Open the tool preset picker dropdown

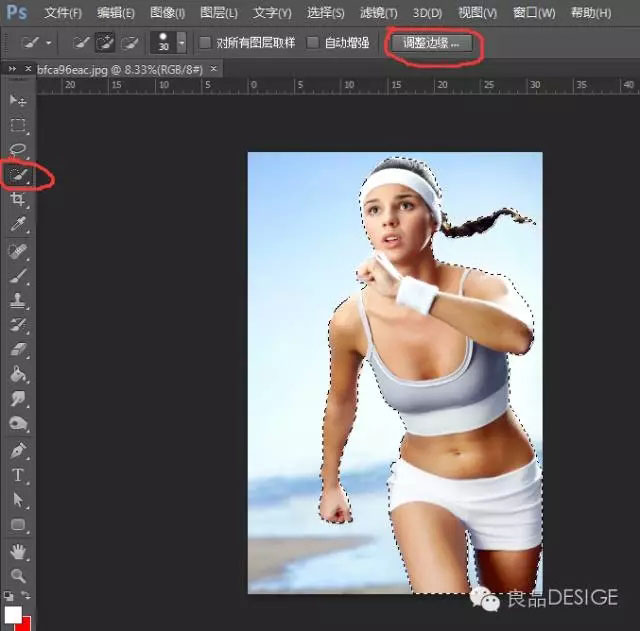pos(49,44)
